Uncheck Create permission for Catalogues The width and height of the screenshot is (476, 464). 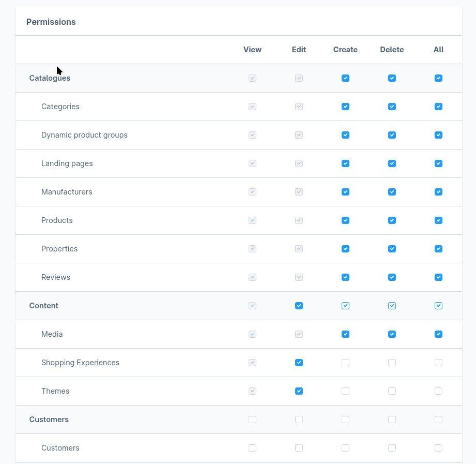[x=345, y=78]
